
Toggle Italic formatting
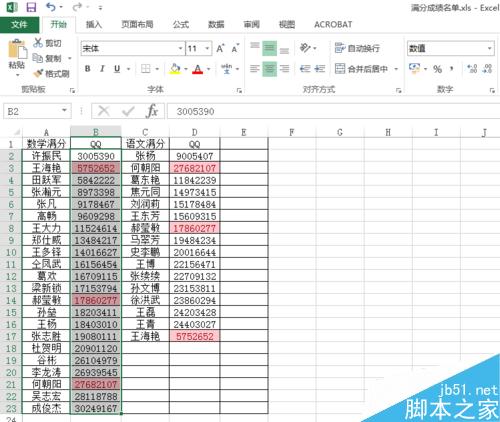coord(102,69)
